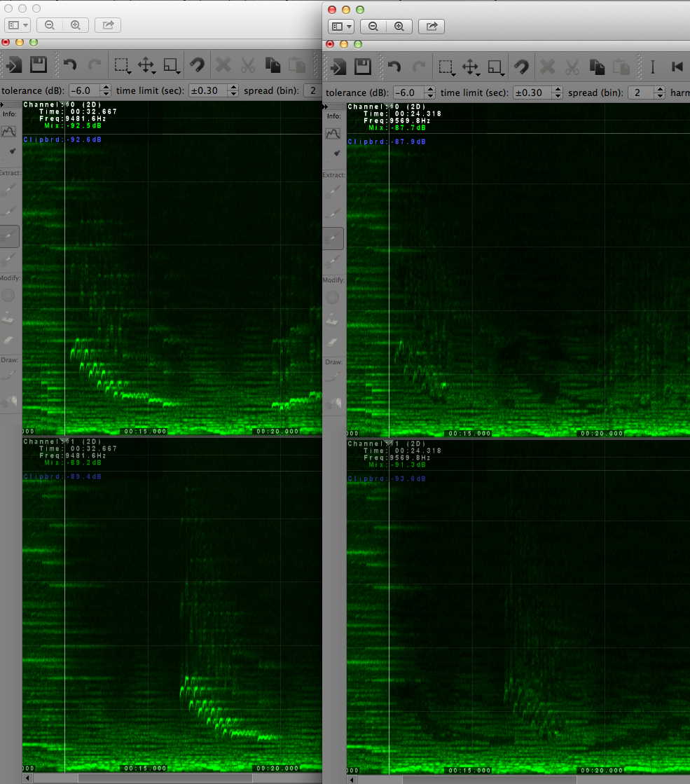Click the scroll-left arrow in left window scrollbar
This screenshot has width=690, height=784.
click(28, 778)
